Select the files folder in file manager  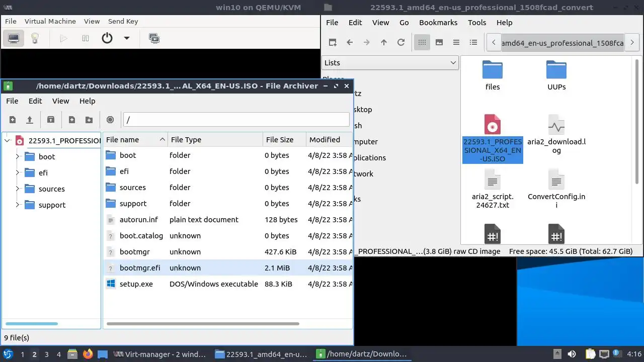click(x=493, y=76)
